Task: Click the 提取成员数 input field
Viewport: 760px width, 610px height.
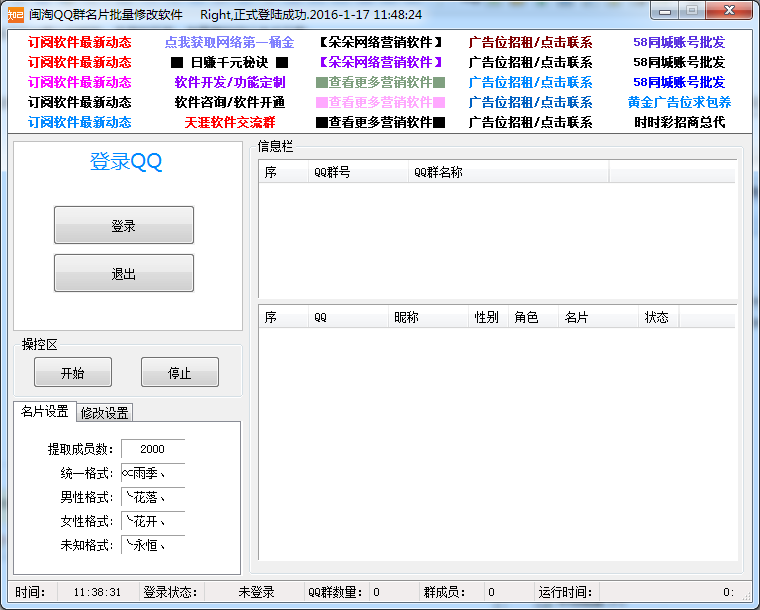Action: click(x=153, y=449)
